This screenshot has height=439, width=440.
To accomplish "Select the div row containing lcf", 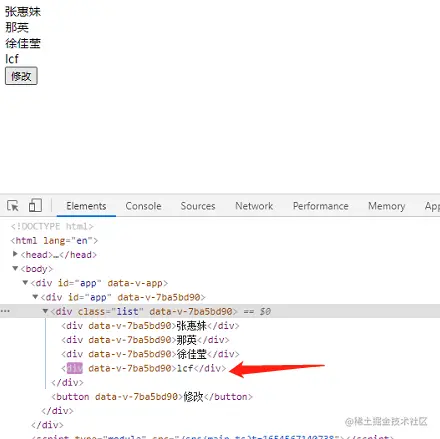I will (144, 368).
